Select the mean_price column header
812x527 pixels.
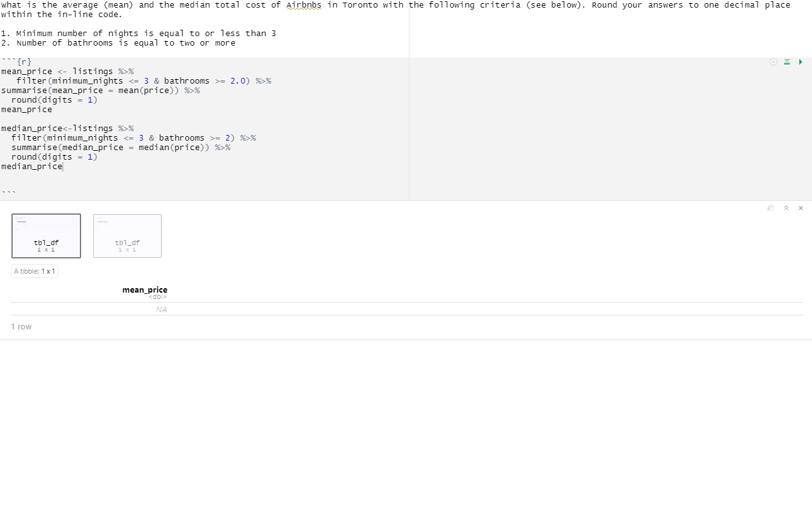[145, 289]
